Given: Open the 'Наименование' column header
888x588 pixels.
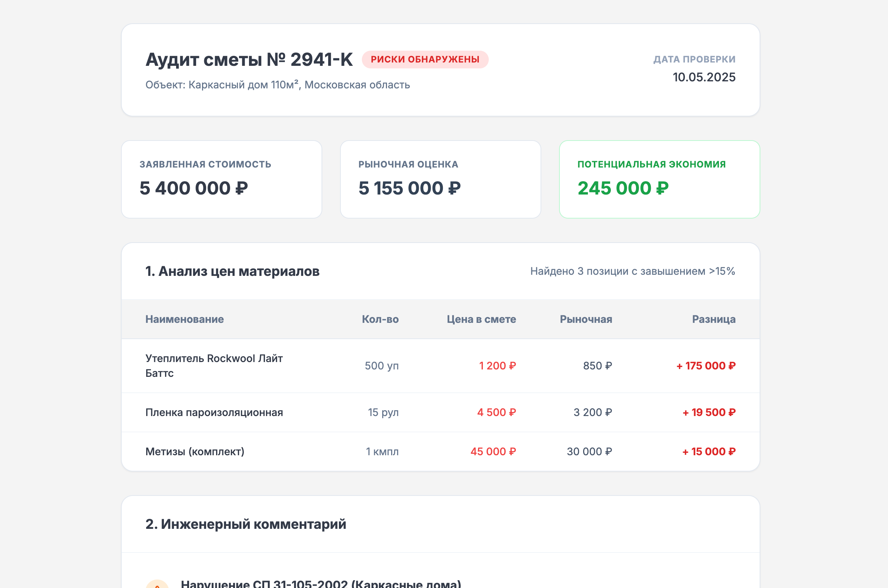Looking at the screenshot, I should pyautogui.click(x=185, y=319).
